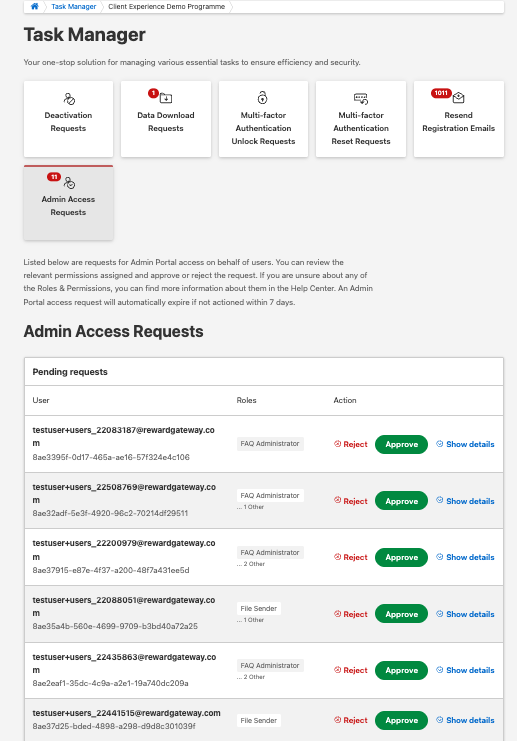
Task: Approve request for testuser+users_22441515
Action: pos(401,720)
